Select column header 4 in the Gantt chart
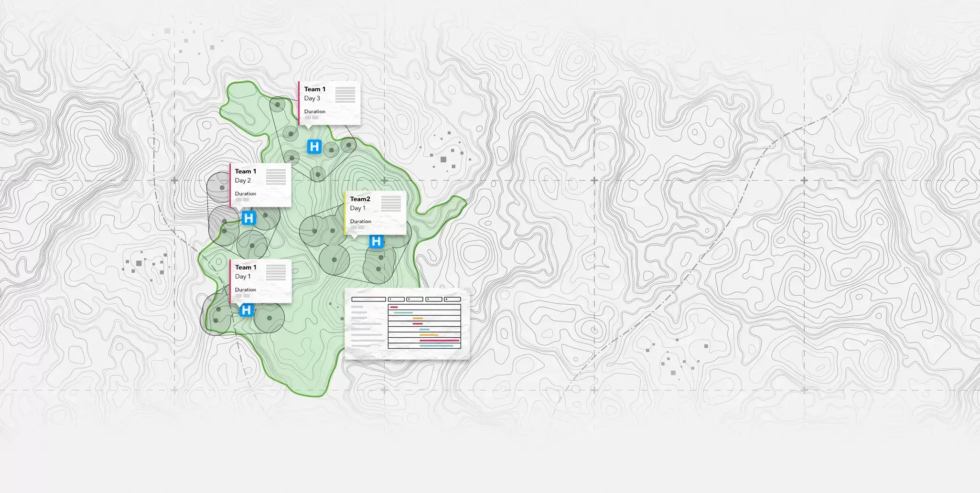The width and height of the screenshot is (980, 493). tap(452, 299)
